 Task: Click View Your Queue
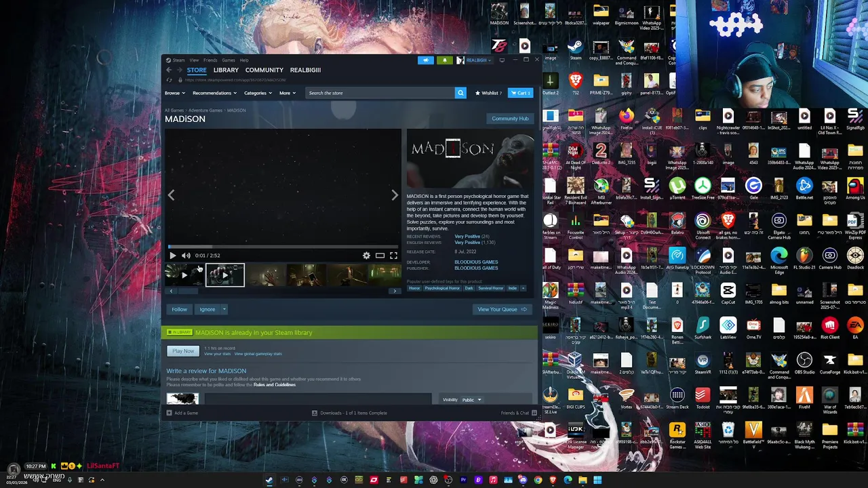tap(502, 310)
